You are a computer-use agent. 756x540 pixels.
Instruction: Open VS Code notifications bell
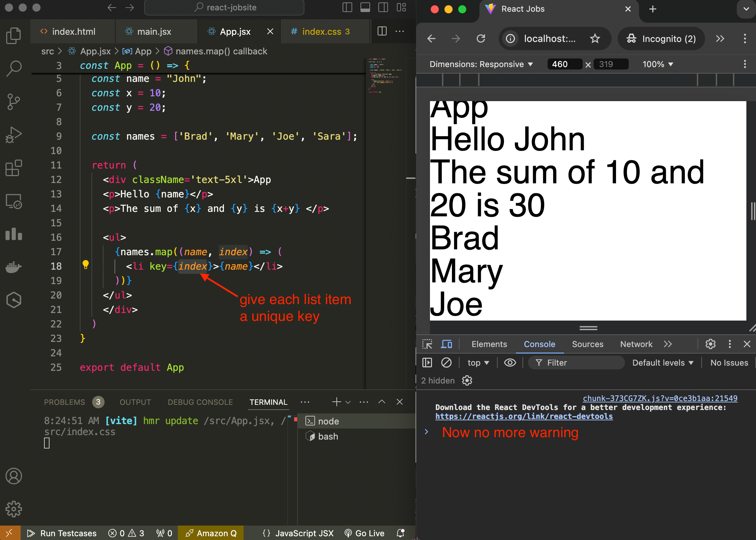(x=401, y=533)
